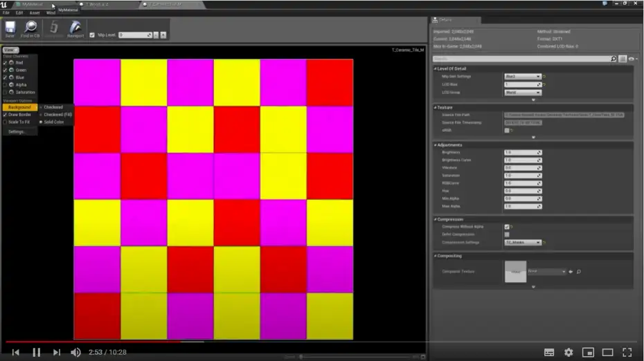
Task: Pause the video playback
Action: point(37,353)
